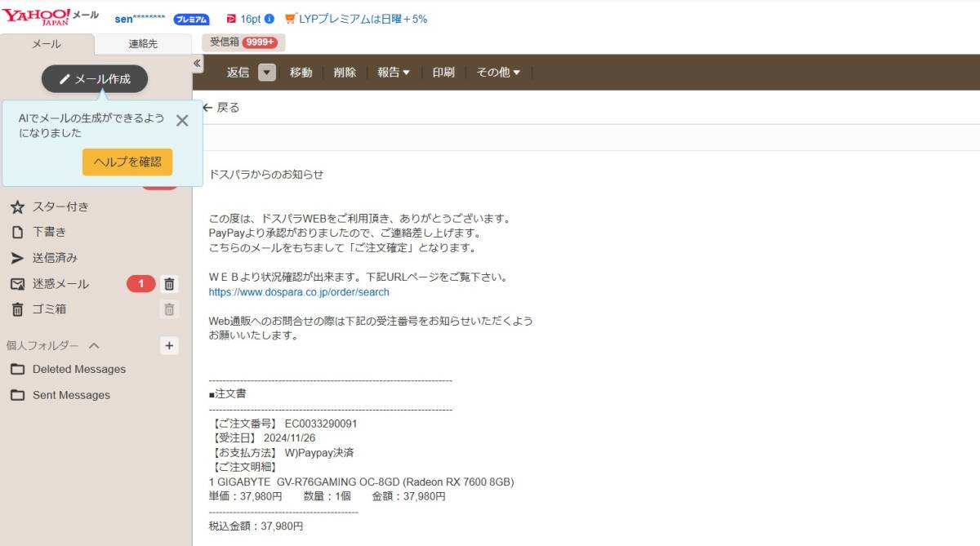The image size is (980, 546).
Task: Click the ■注文書 section heading
Action: click(x=228, y=393)
